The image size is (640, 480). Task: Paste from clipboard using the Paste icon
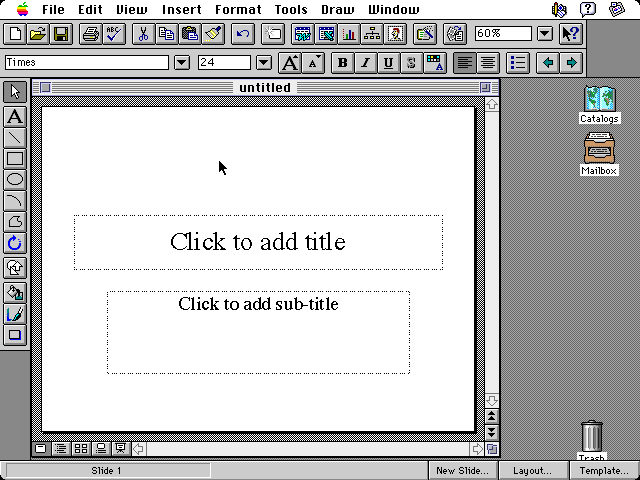(190, 34)
